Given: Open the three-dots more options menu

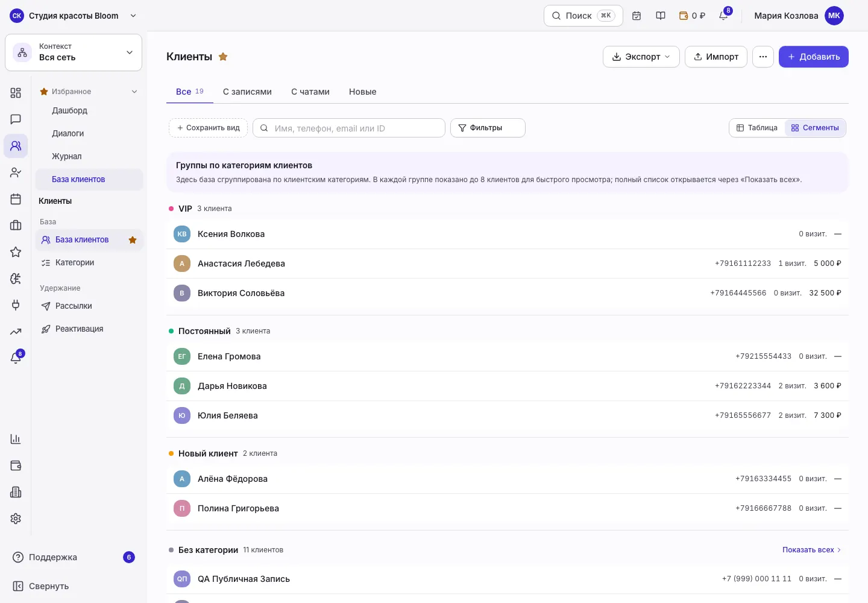Looking at the screenshot, I should pos(763,57).
